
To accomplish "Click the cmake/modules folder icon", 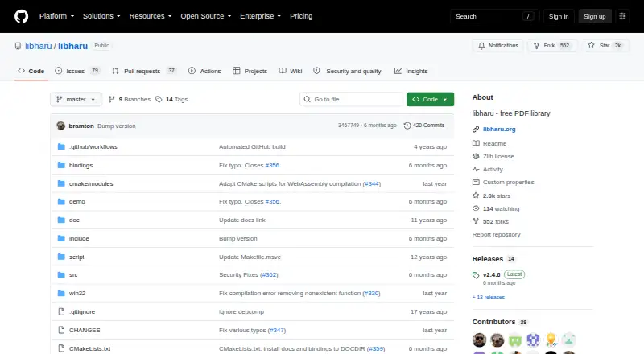I will pos(61,183).
